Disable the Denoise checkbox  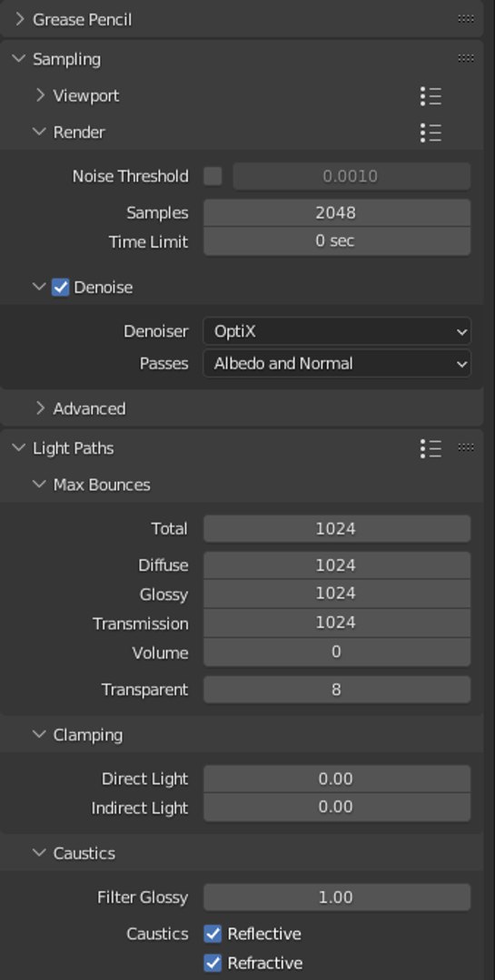tap(60, 288)
